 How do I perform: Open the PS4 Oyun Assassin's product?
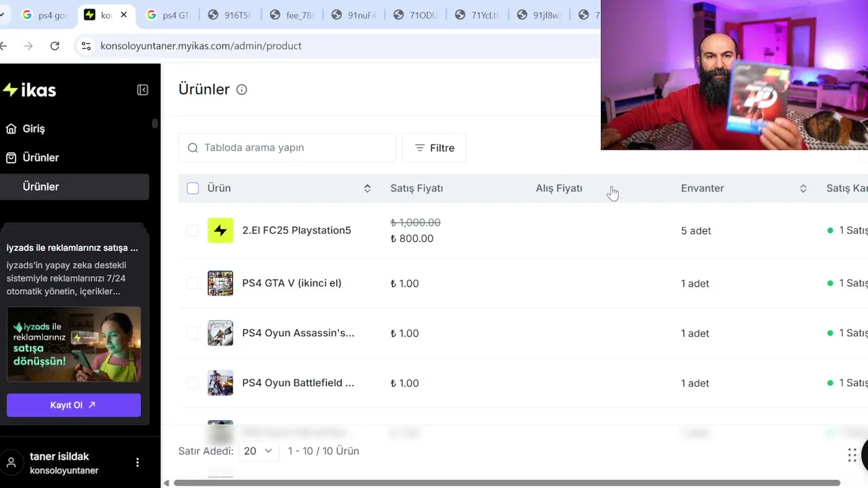pos(298,333)
